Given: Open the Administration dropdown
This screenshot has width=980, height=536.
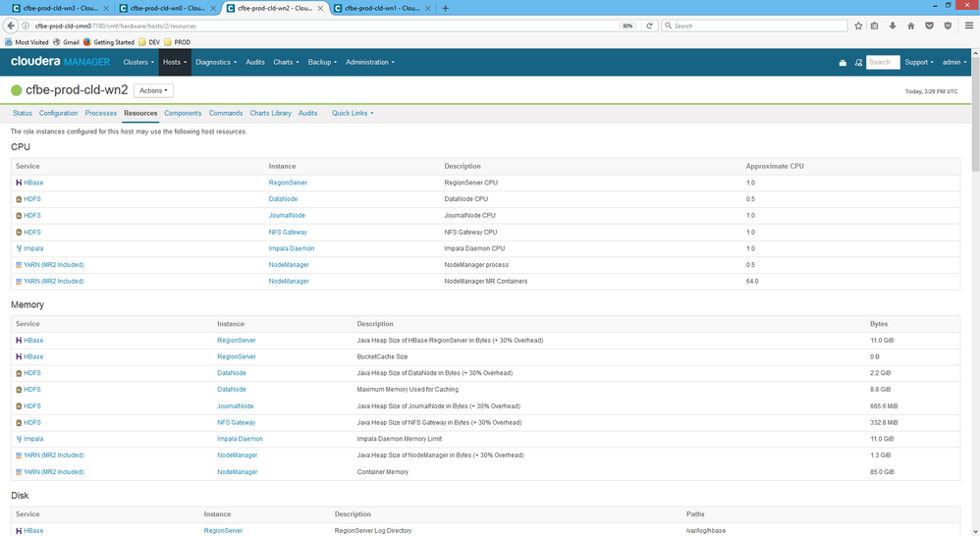Looking at the screenshot, I should (x=370, y=63).
